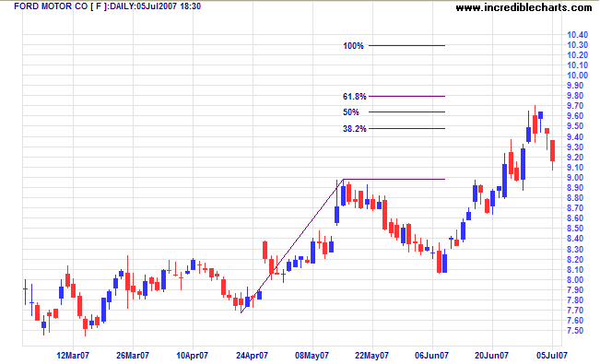Select the 50% Fibonacci level label

click(351, 112)
